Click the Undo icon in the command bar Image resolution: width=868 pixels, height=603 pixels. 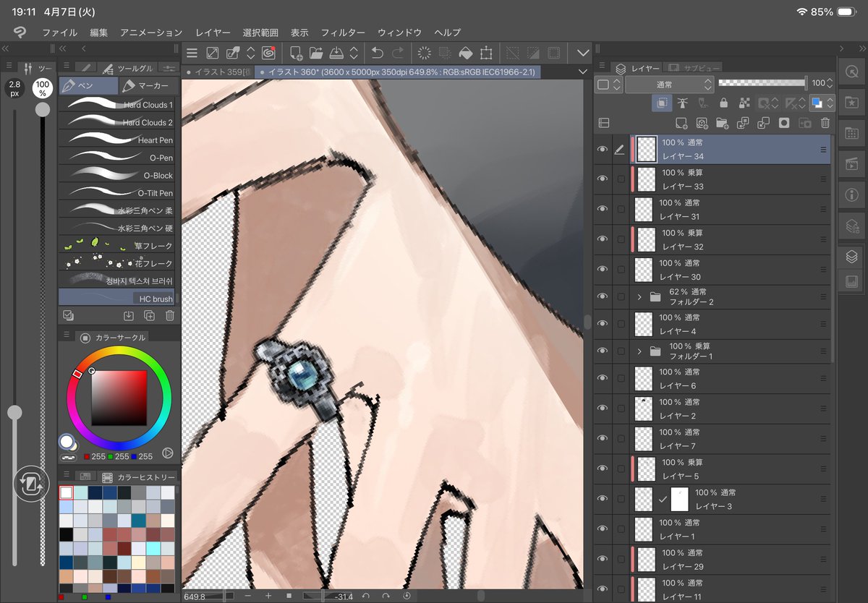click(375, 53)
